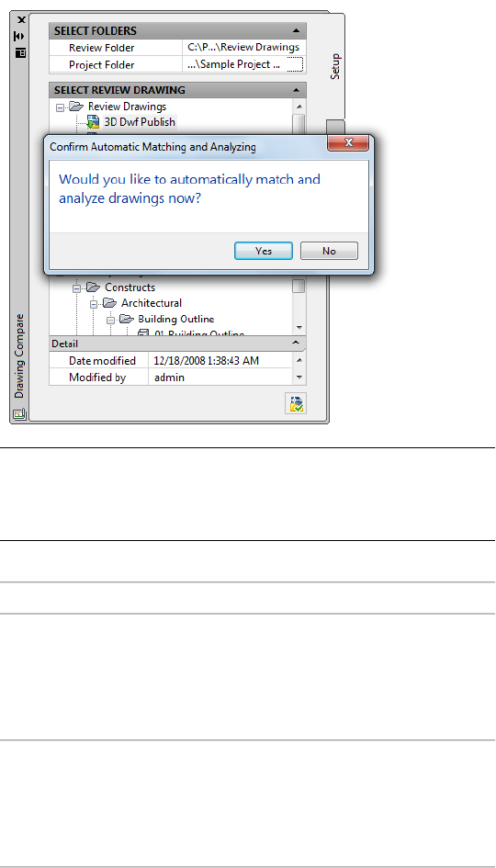Collapse the Select Review Drawing section
Viewport: 496px width, 868px height.
(x=296, y=90)
